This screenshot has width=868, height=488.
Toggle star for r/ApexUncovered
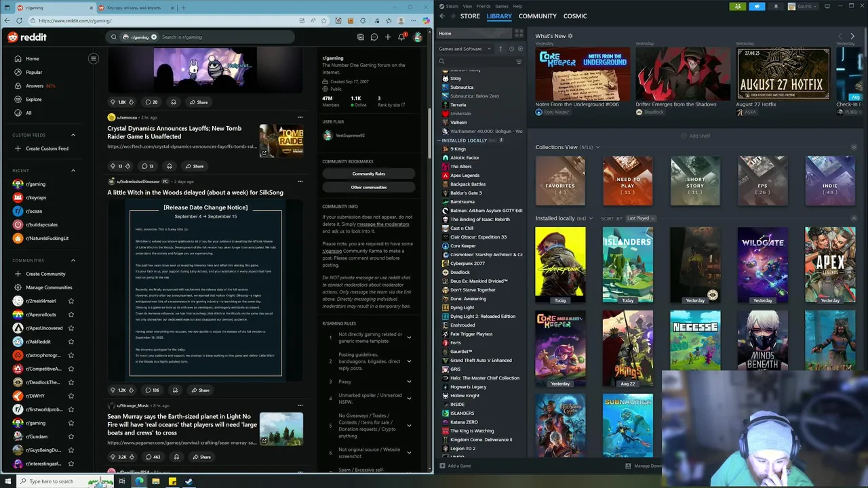[71, 328]
